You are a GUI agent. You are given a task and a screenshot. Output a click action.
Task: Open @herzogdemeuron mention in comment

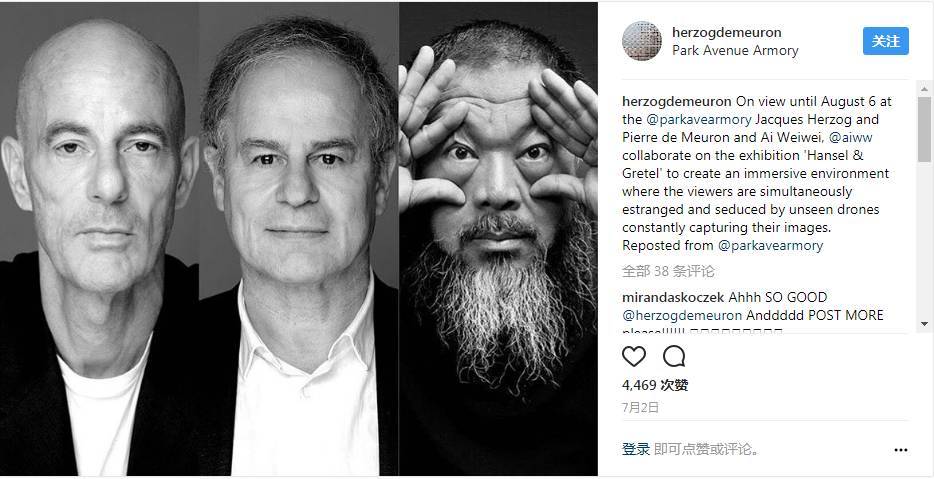[x=682, y=315]
